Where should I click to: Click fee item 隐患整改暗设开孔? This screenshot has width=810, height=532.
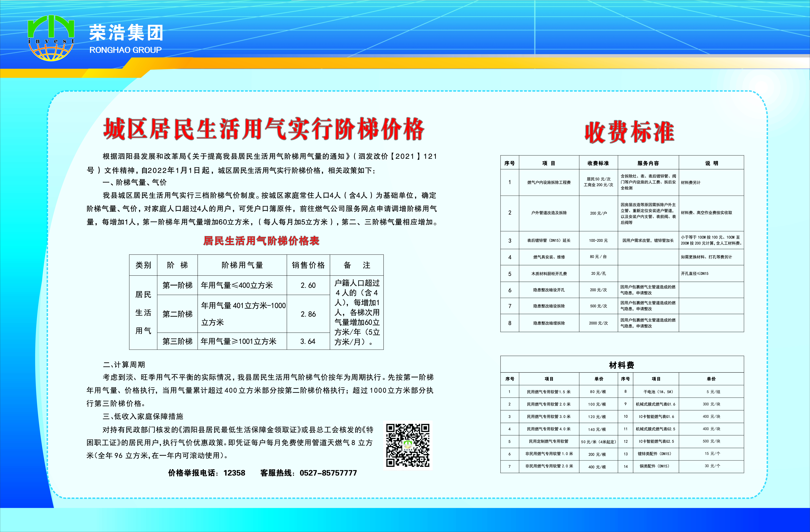[549, 290]
